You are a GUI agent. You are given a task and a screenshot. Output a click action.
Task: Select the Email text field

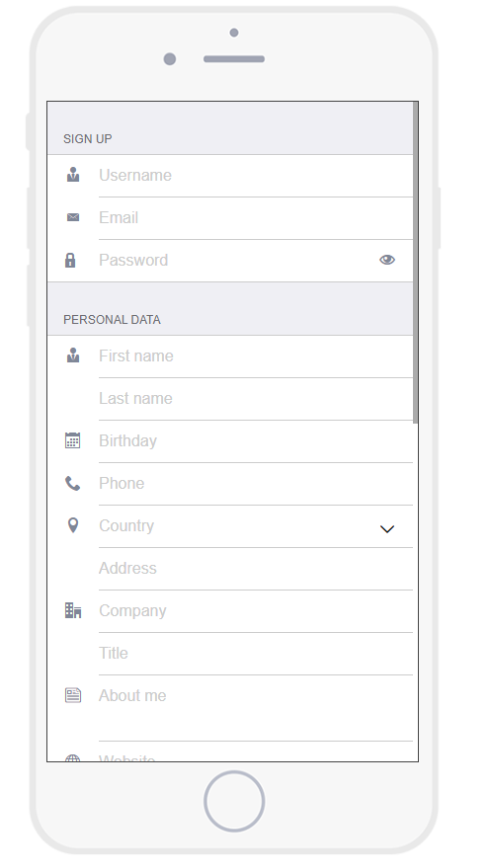click(x=256, y=218)
